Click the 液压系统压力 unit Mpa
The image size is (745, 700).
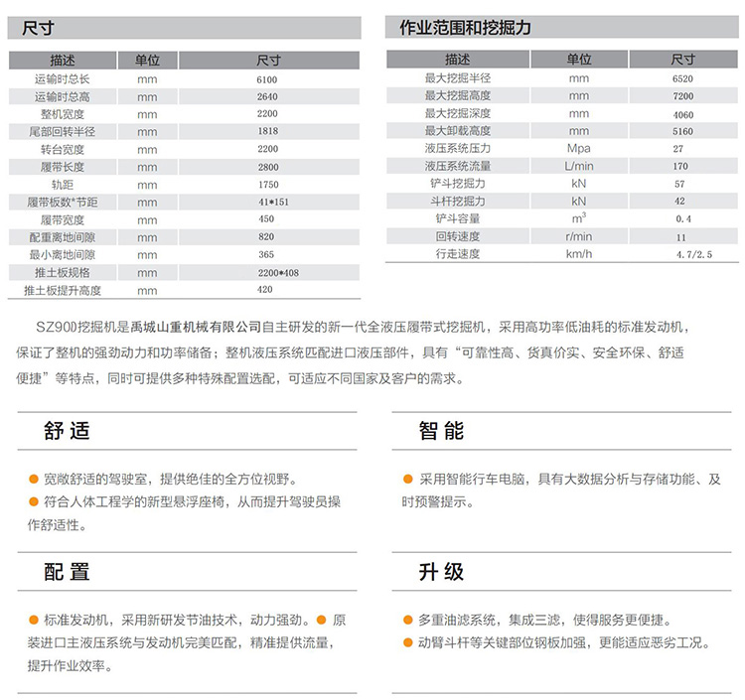click(579, 149)
